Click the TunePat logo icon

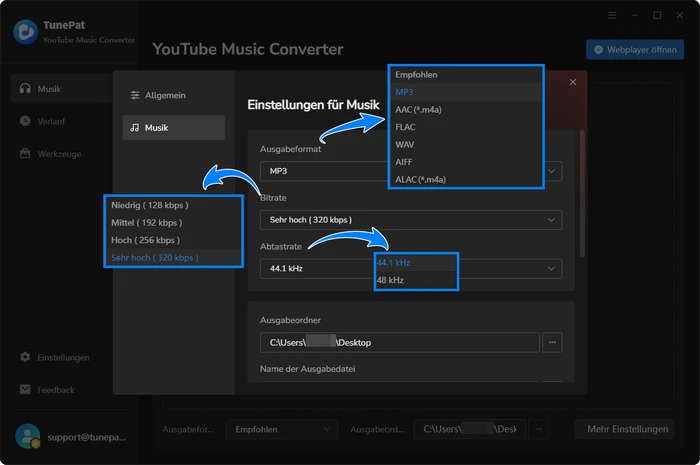point(25,32)
